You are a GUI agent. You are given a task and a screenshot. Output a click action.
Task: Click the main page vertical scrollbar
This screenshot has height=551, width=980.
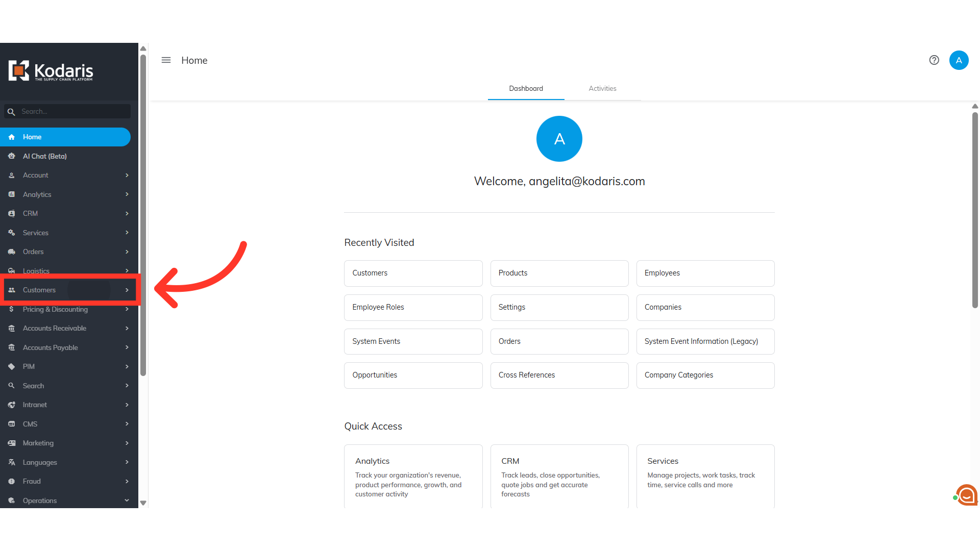tap(975, 209)
